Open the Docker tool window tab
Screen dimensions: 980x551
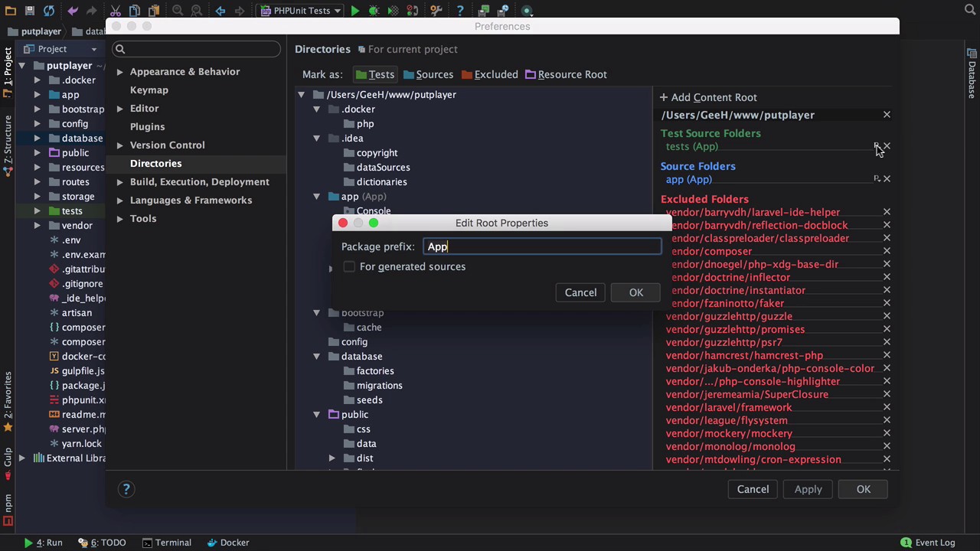coord(228,543)
